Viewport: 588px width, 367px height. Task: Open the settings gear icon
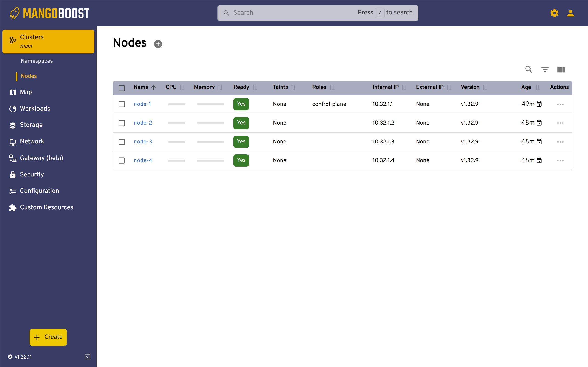click(554, 13)
